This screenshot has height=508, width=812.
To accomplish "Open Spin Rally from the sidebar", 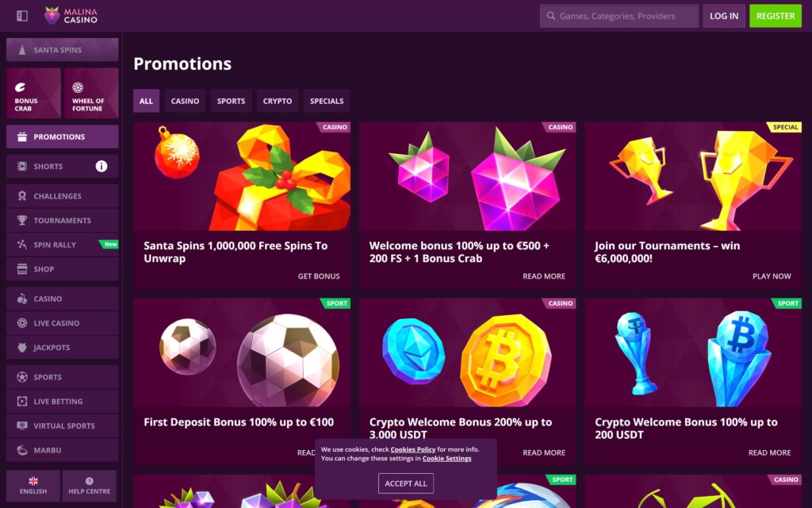I will click(62, 244).
